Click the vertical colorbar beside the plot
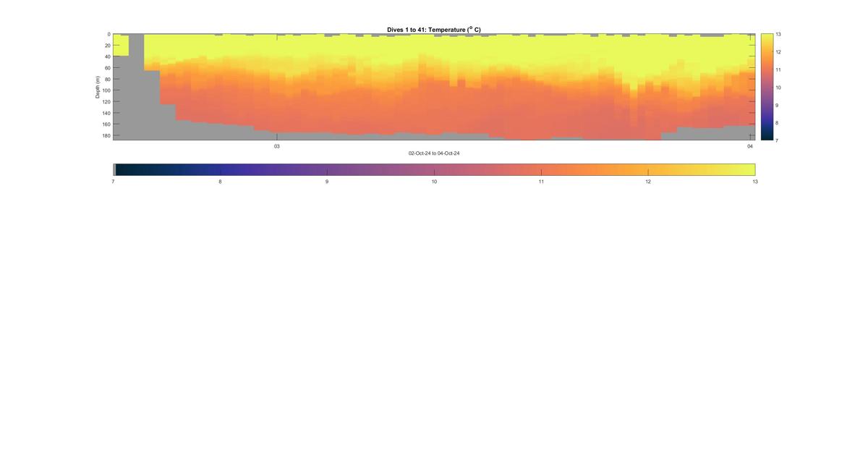 767,87
